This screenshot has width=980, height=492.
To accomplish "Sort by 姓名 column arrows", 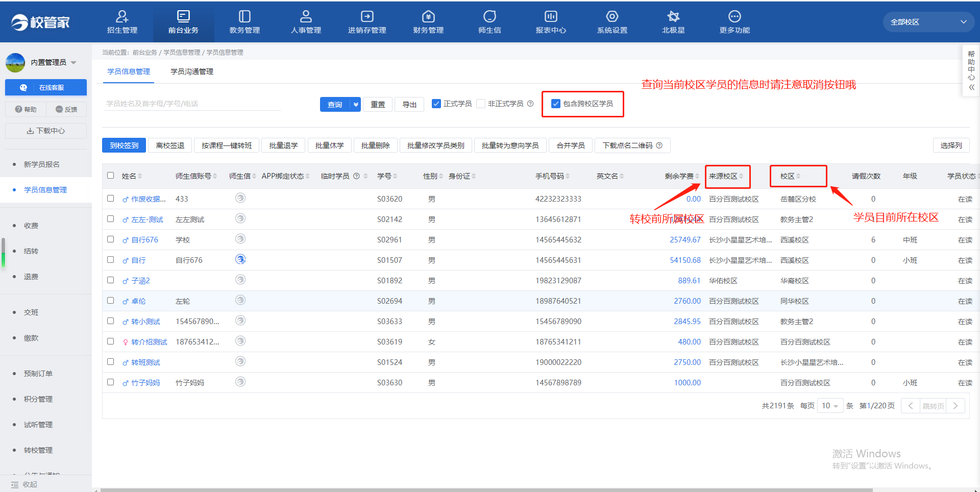I will pyautogui.click(x=140, y=176).
